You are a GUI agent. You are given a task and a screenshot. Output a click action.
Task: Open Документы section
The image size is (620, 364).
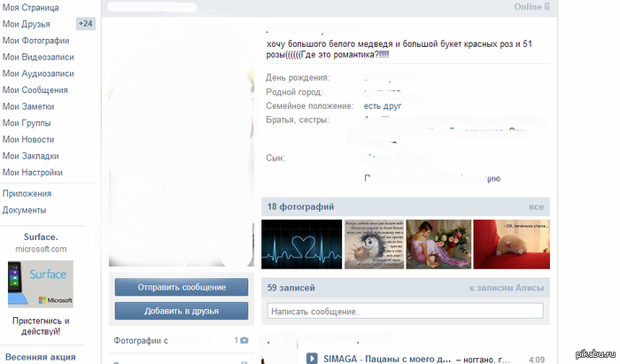[x=24, y=210]
